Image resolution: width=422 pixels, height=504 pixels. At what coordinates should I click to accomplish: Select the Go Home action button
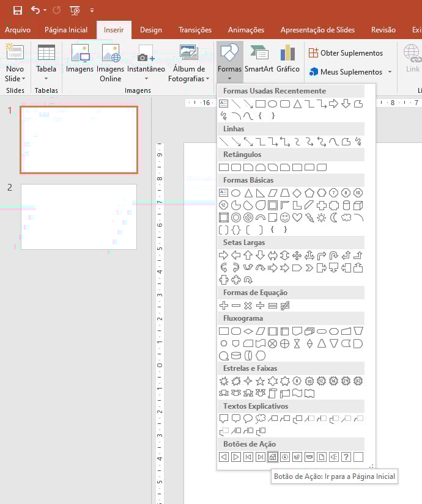[273, 457]
